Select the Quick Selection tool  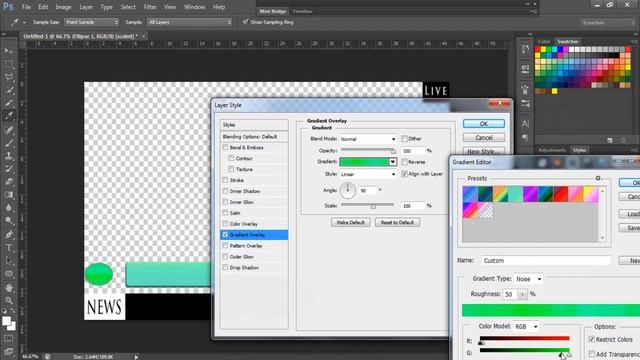pos(9,90)
